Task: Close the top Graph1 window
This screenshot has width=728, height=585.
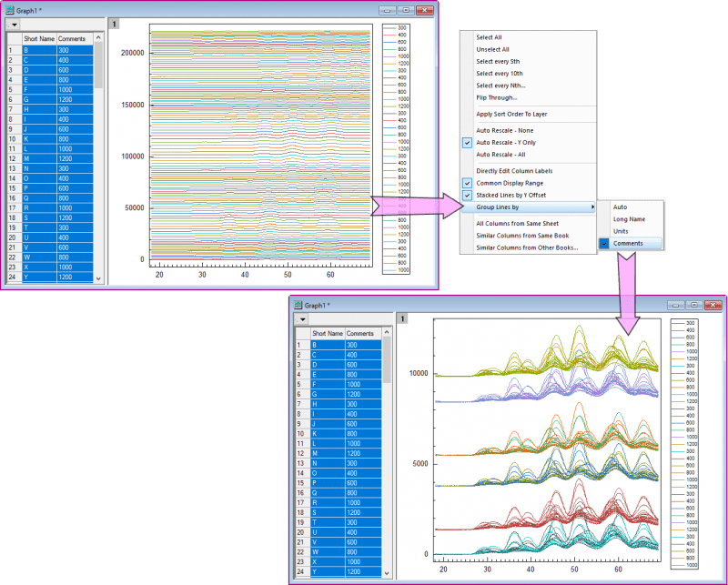Action: (425, 10)
